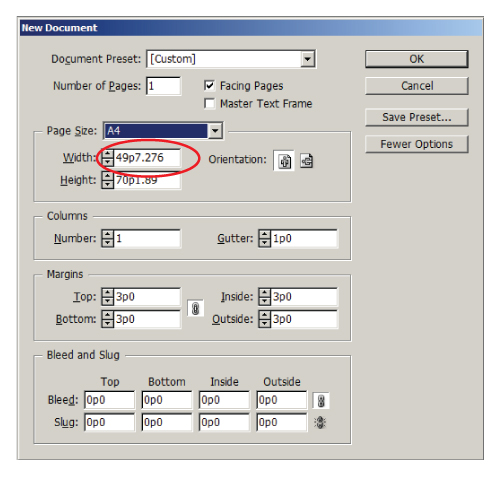Click Slug Inside field
Screen dimensions: 500x482
[x=224, y=422]
